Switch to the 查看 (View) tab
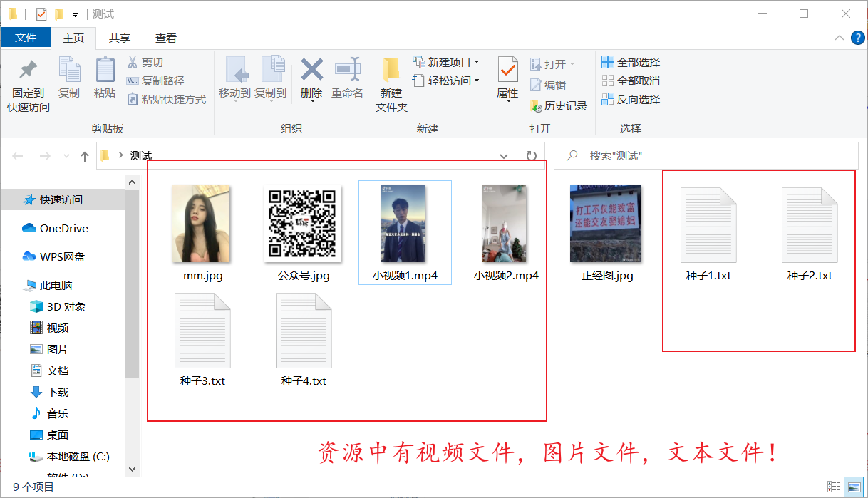Viewport: 868px width, 498px height. coord(166,38)
